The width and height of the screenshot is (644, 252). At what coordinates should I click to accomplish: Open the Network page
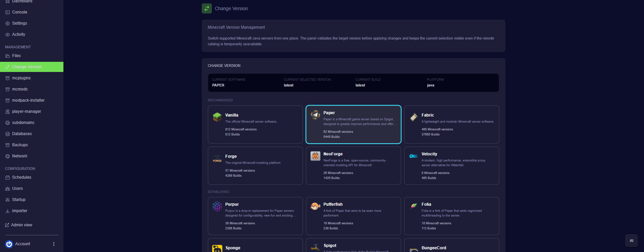pos(32,156)
